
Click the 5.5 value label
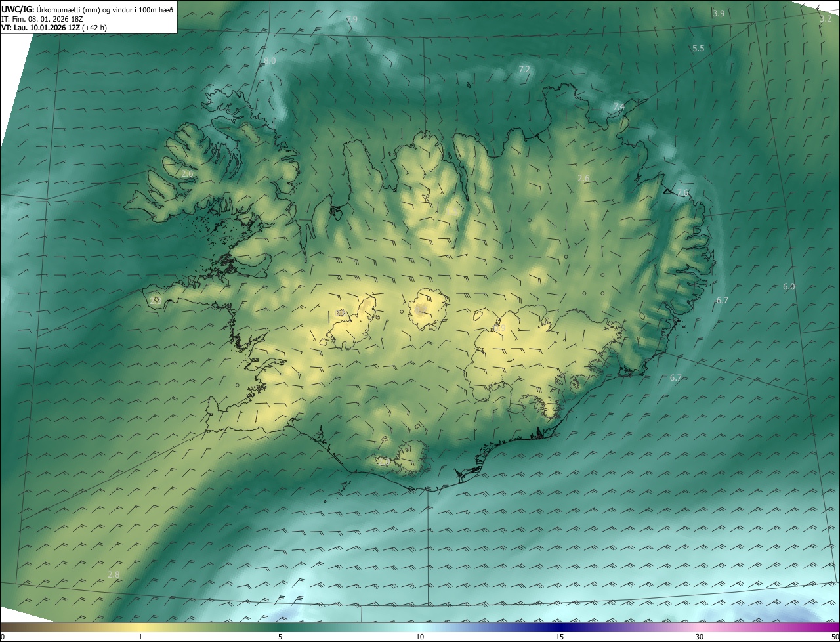point(698,49)
